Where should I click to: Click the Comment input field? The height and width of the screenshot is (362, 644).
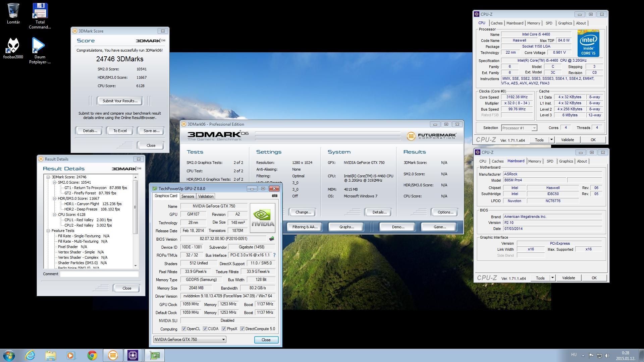(99, 274)
